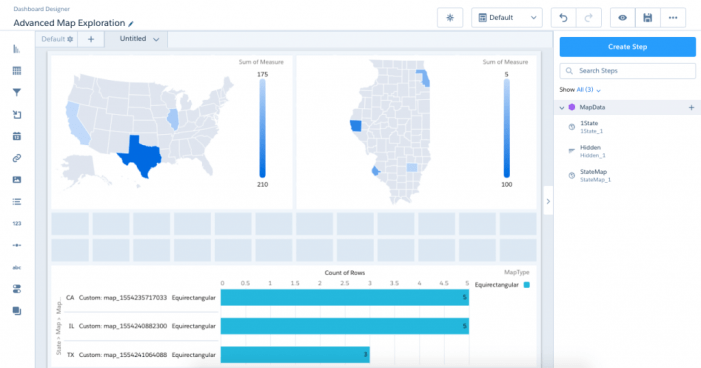Click the Count of Rows axis title
Image resolution: width=701 pixels, height=368 pixels.
pos(345,272)
